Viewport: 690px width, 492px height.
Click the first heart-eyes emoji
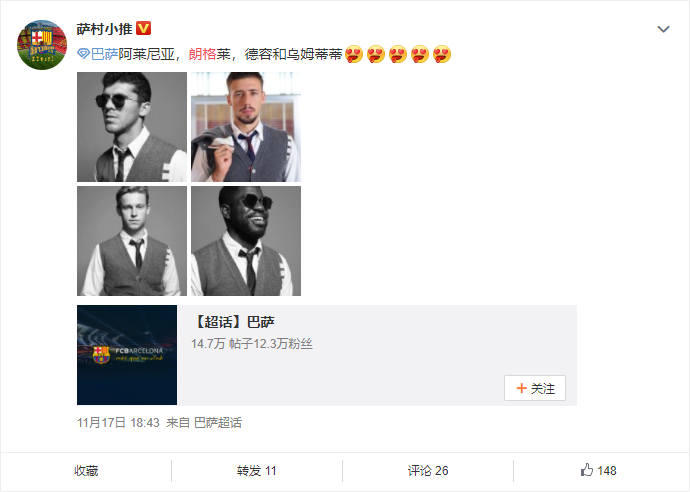354,54
